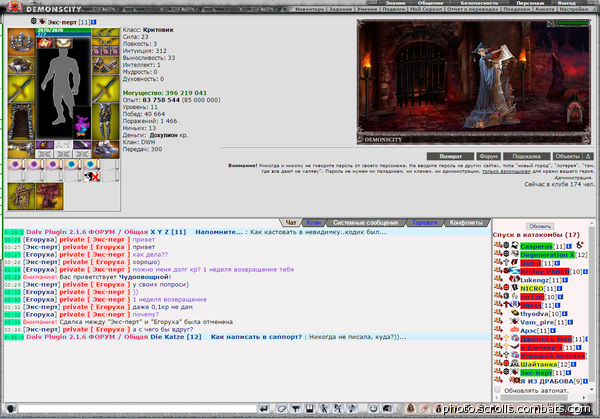Click the red lightning effect icon
This screenshot has height=419, width=600.
pyautogui.click(x=44, y=42)
